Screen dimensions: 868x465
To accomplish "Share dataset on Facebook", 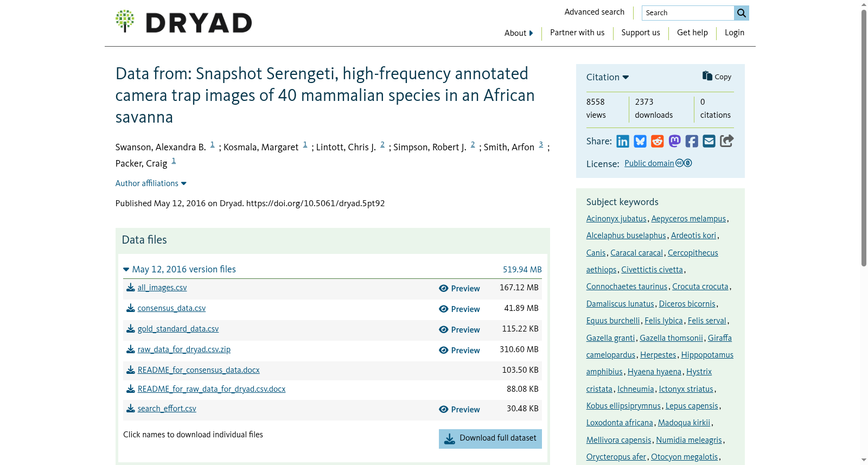I will [692, 142].
